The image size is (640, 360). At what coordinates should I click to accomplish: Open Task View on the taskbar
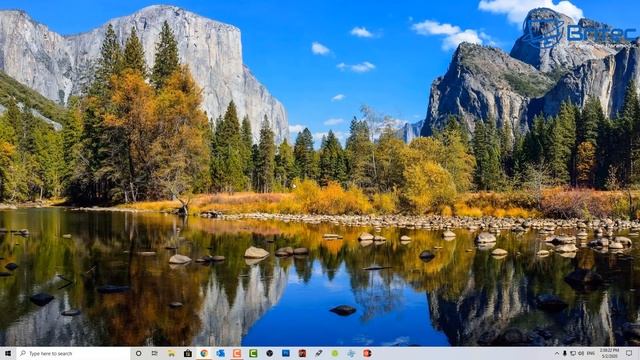click(155, 353)
